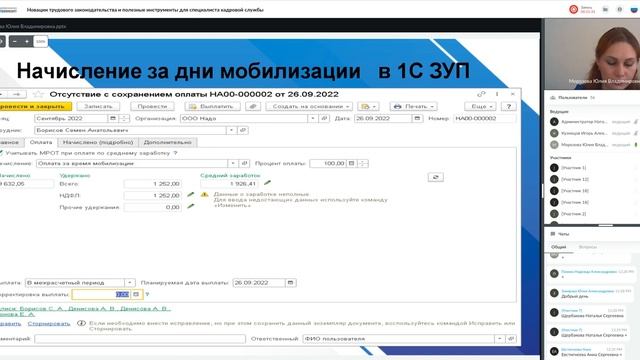Open Создать на основании dropdown
This screenshot has width=640, height=360.
click(309, 107)
